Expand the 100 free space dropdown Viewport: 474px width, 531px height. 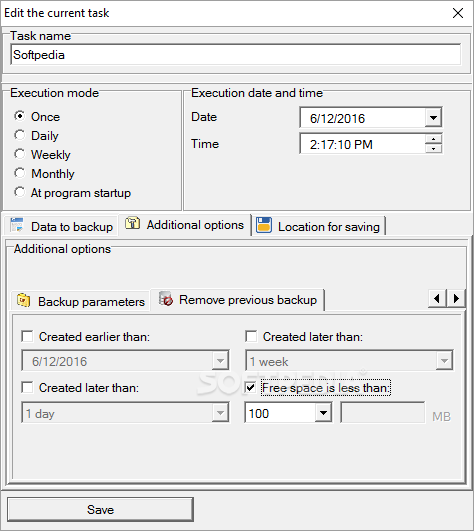coord(323,413)
